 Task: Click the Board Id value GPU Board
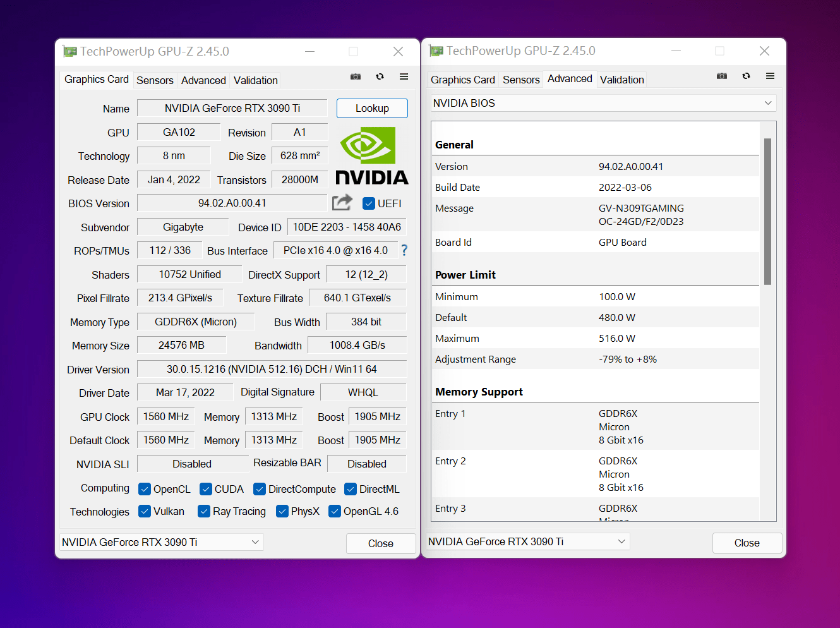click(x=623, y=242)
